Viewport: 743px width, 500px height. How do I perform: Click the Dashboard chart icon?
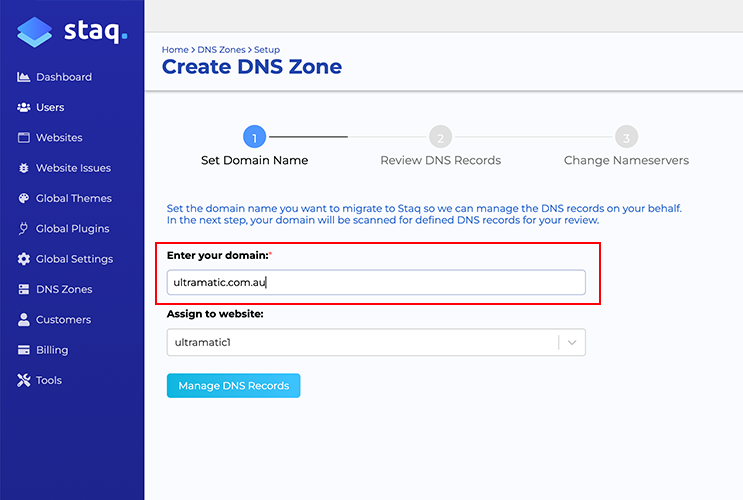point(24,77)
